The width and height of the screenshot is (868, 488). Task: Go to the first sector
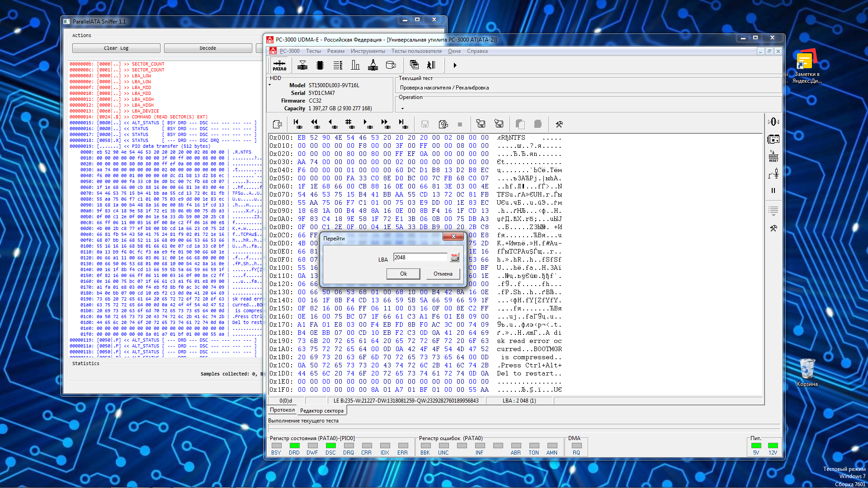297,124
